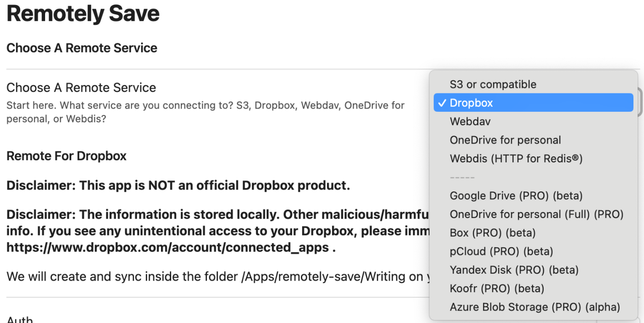Pick Azure Blob Storage (PRO) (alpha)
Viewport: 644px width, 323px height.
tap(535, 307)
